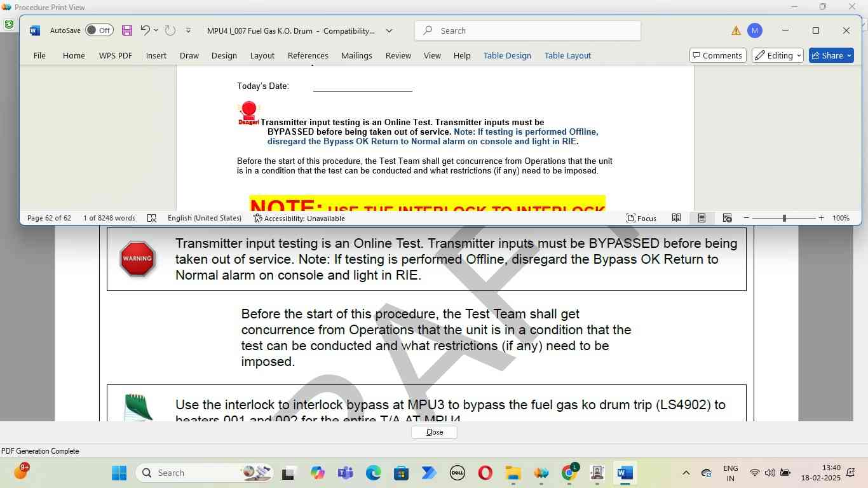Image resolution: width=868 pixels, height=488 pixels.
Task: Click the Close button below the preview
Action: 435,432
